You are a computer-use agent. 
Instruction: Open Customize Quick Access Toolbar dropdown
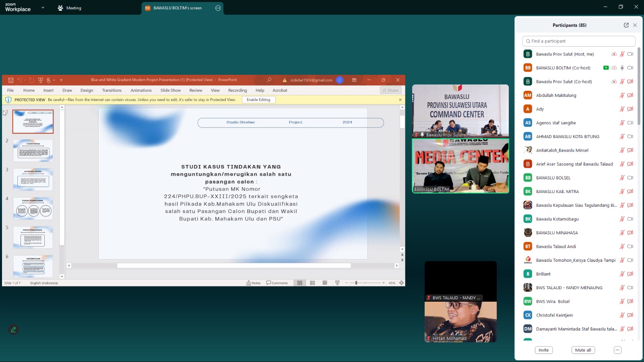tap(61, 80)
